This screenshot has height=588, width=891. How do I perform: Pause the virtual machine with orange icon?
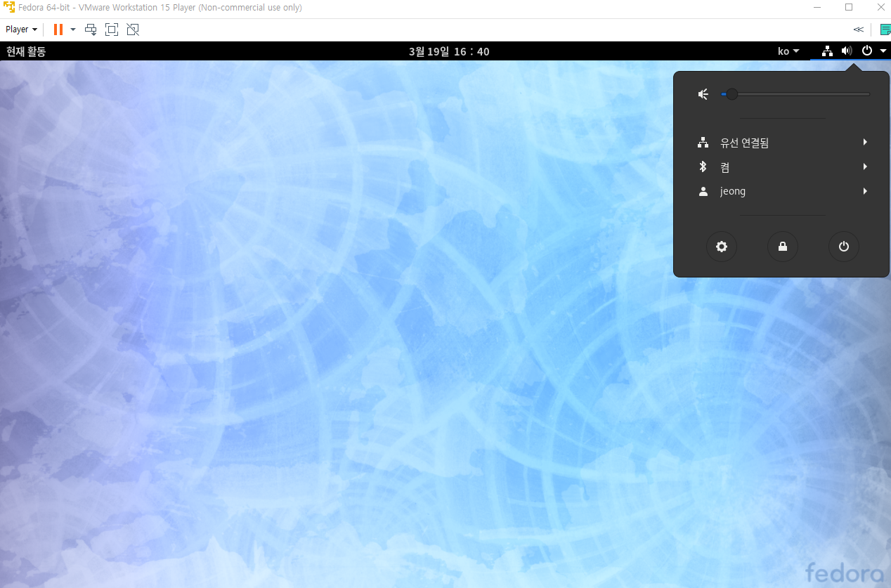tap(58, 30)
